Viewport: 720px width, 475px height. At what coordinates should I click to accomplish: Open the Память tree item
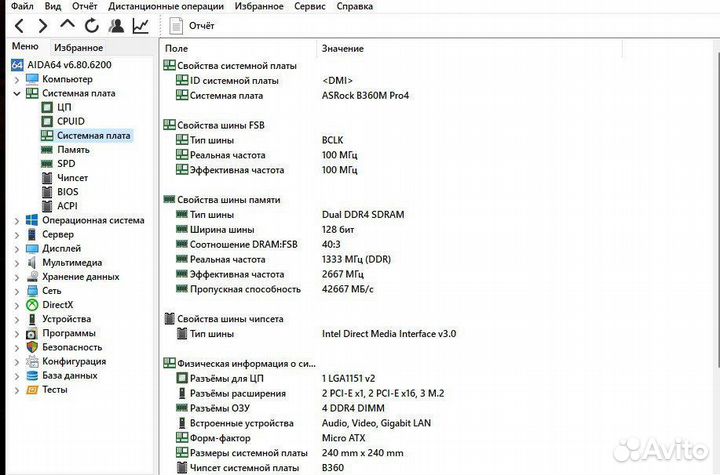pos(73,150)
